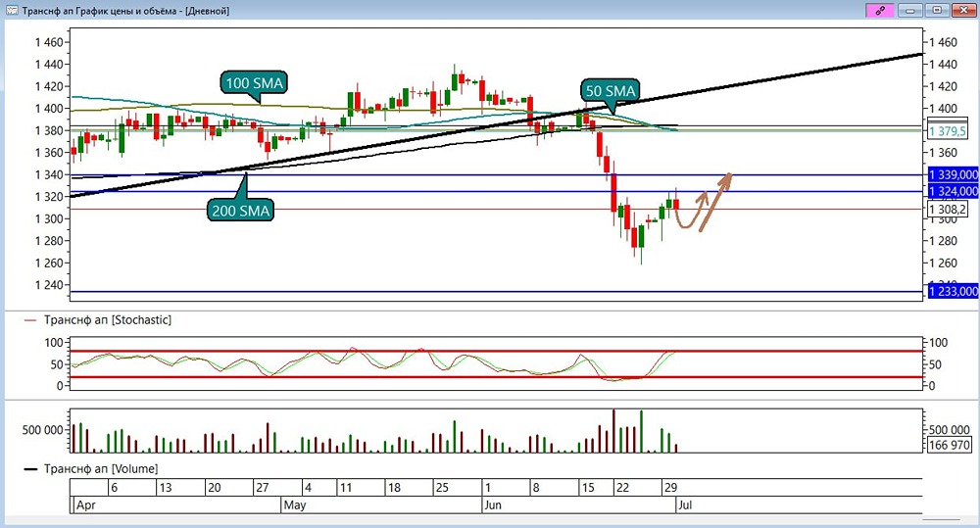This screenshot has width=980, height=528.
Task: Select the 50 SMA callout label
Action: pyautogui.click(x=610, y=90)
